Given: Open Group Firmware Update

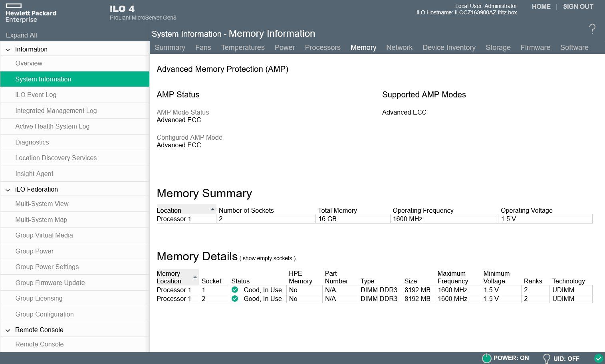Looking at the screenshot, I should pos(75,283).
